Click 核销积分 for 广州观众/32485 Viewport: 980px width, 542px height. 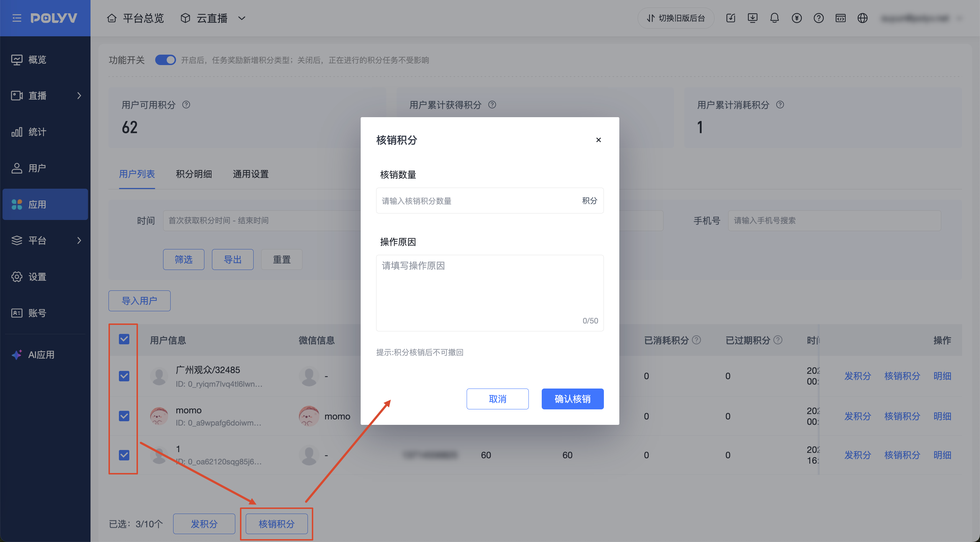(x=902, y=376)
